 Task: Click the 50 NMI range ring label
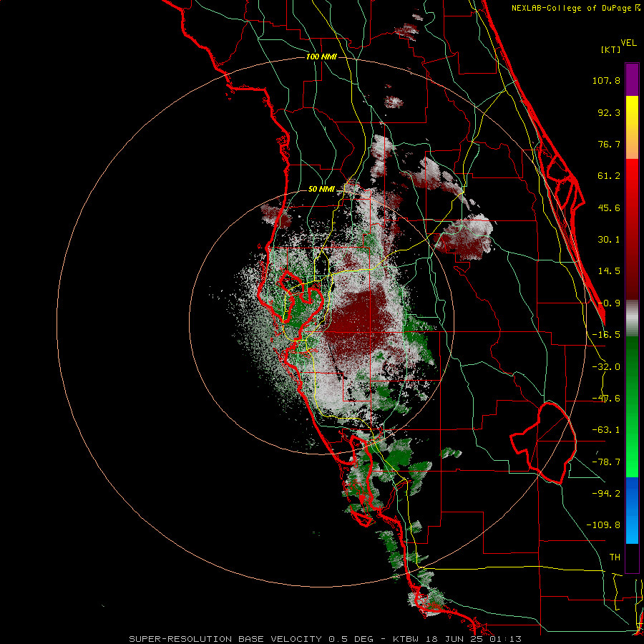click(321, 190)
